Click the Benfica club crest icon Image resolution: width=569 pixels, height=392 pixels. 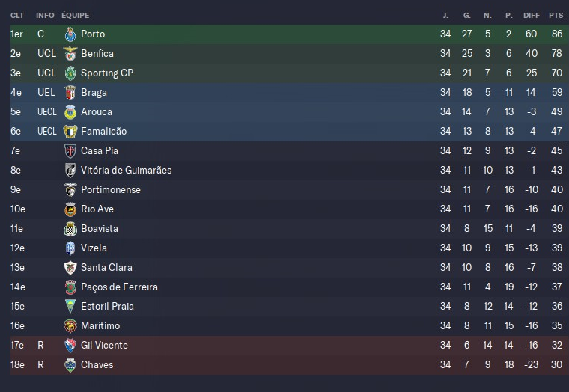coord(70,54)
